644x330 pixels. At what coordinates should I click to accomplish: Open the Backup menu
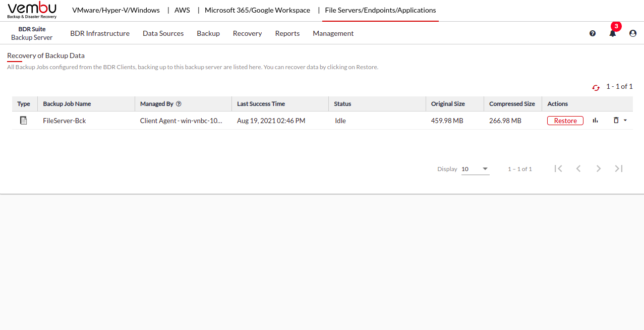pos(208,33)
